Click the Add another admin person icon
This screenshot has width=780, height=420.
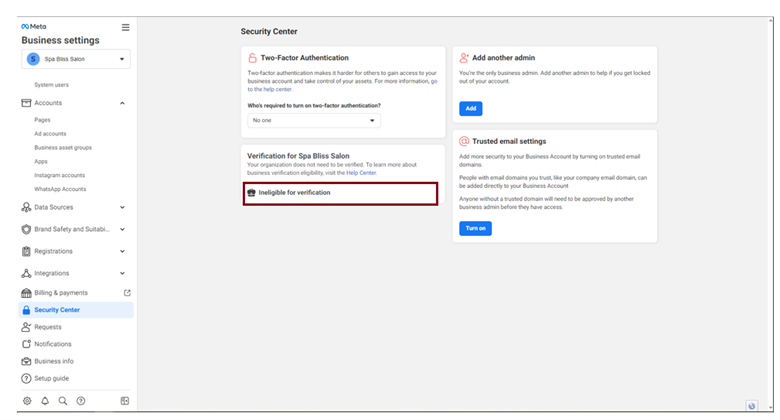[464, 58]
